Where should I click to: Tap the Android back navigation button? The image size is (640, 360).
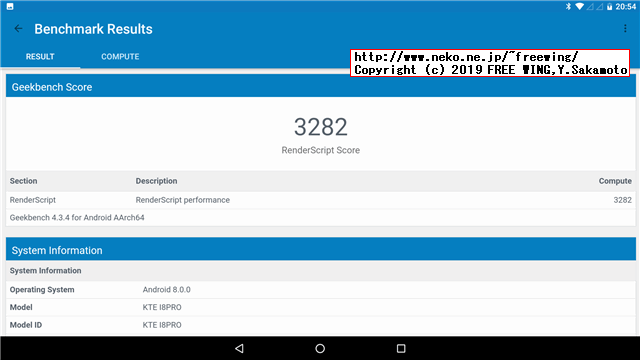pos(239,348)
